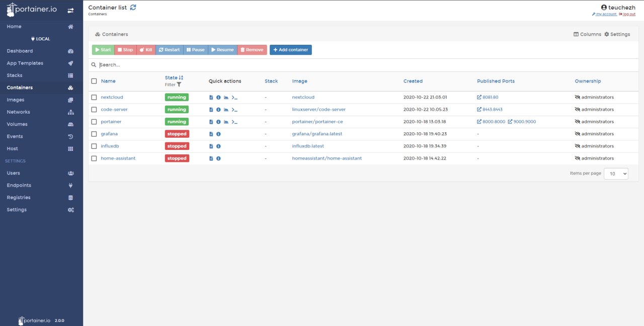Open console for portainer container

[x=234, y=122]
